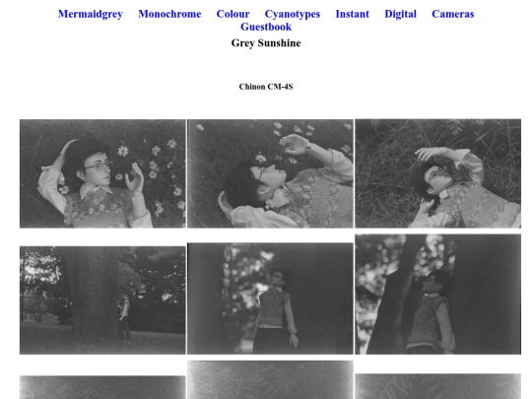532x399 pixels.
Task: Open the Cameras page link
Action: coord(452,14)
